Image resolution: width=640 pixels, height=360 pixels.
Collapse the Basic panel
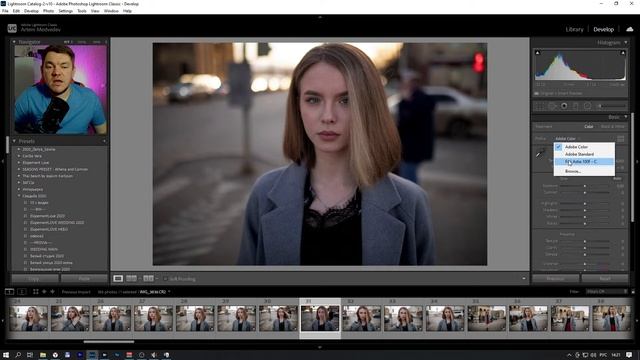click(626, 117)
